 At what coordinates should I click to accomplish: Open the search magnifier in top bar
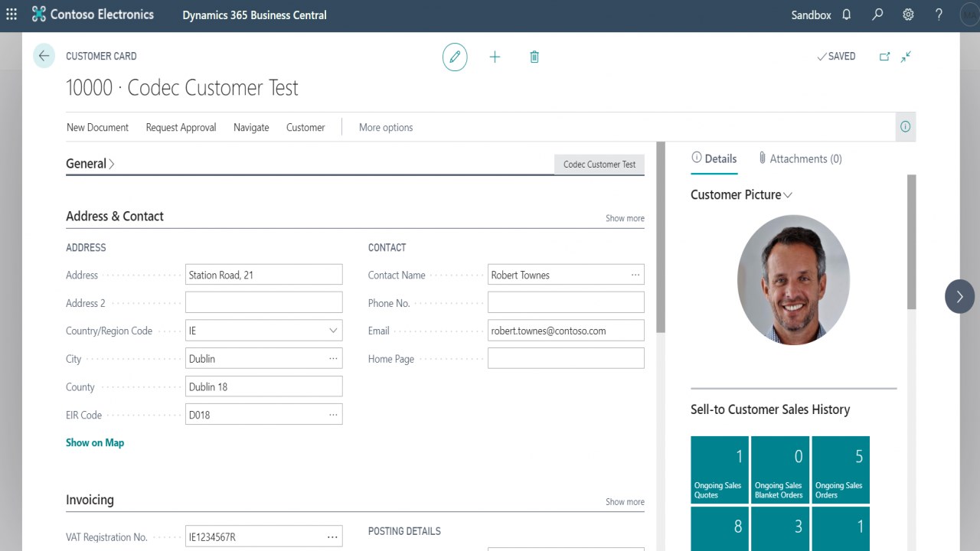click(x=877, y=15)
